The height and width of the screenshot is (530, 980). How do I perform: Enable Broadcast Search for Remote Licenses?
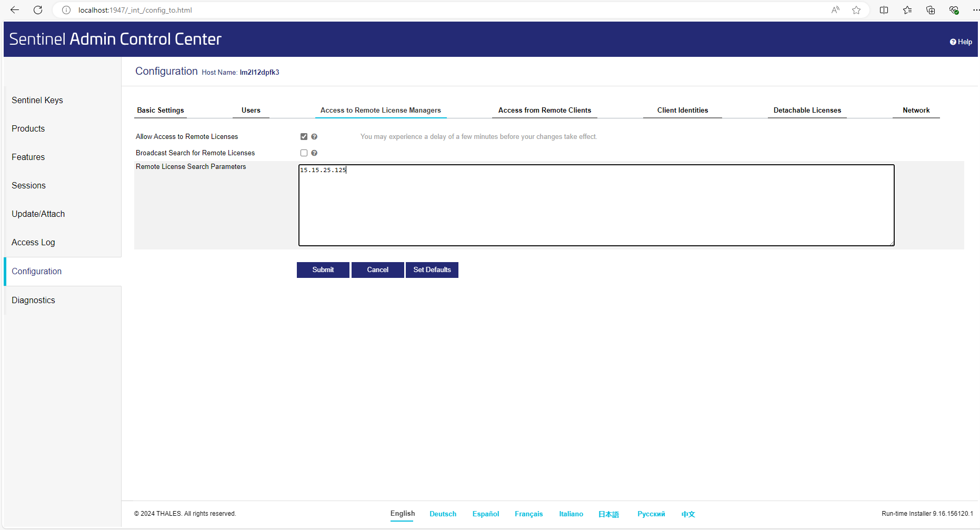[x=304, y=153]
